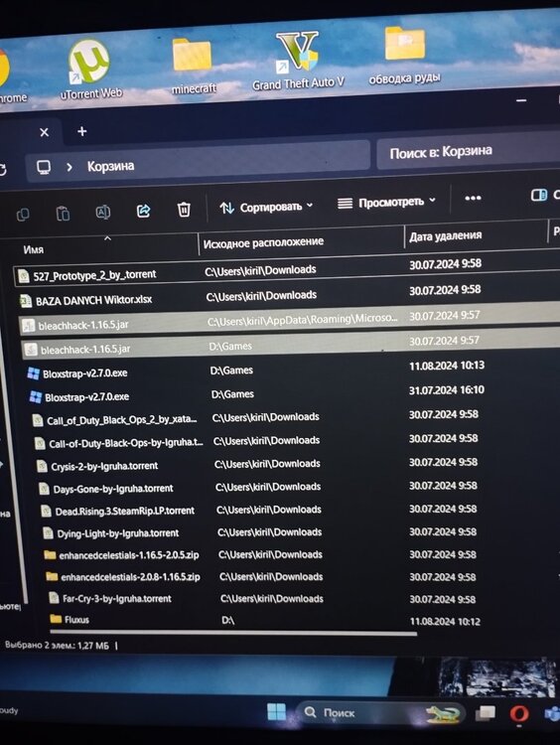Image resolution: width=560 pixels, height=745 pixels.
Task: Click the chevron before Корзина in address bar
Action: point(70,167)
